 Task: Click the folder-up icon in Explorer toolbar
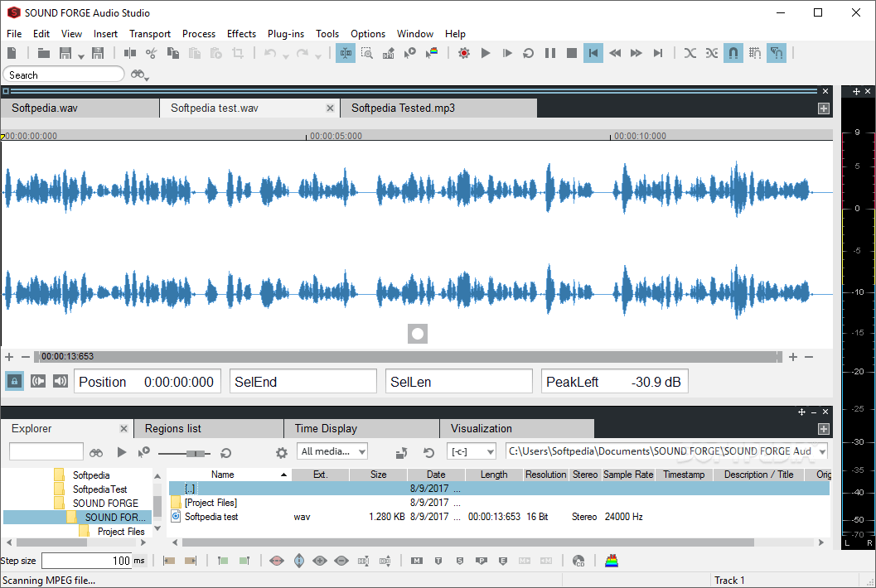coord(402,453)
